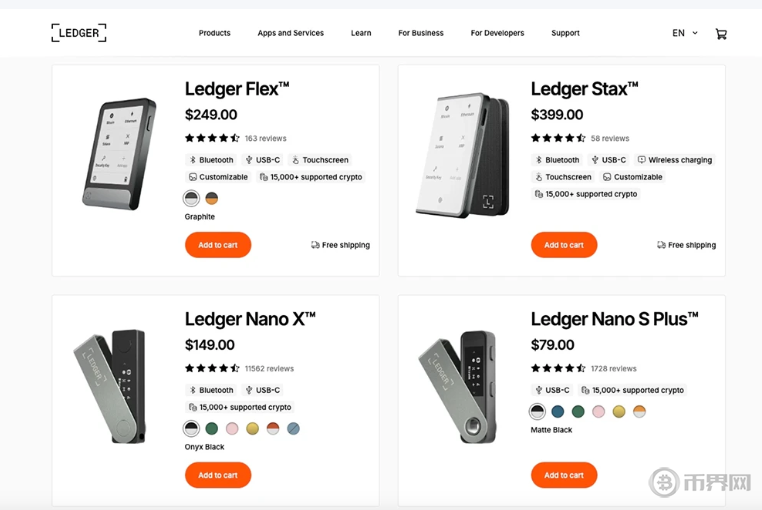Image resolution: width=762 pixels, height=510 pixels.
Task: Expand the EN language dropdown
Action: point(685,33)
